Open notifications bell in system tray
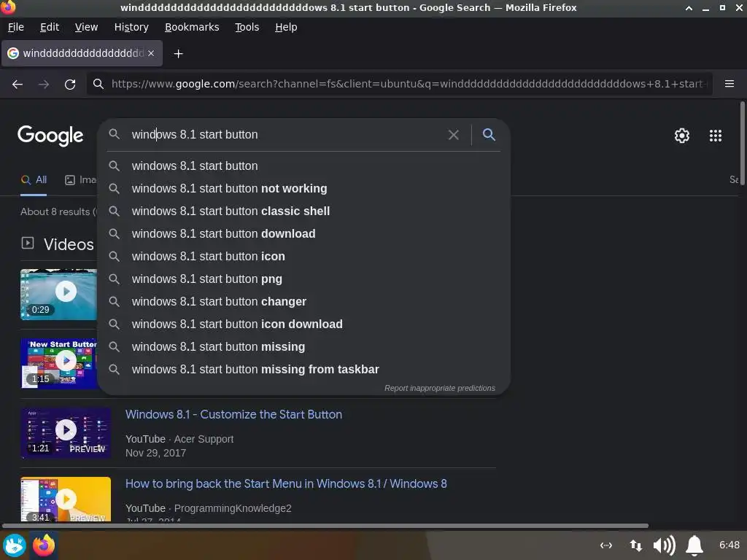The width and height of the screenshot is (747, 560). click(694, 545)
